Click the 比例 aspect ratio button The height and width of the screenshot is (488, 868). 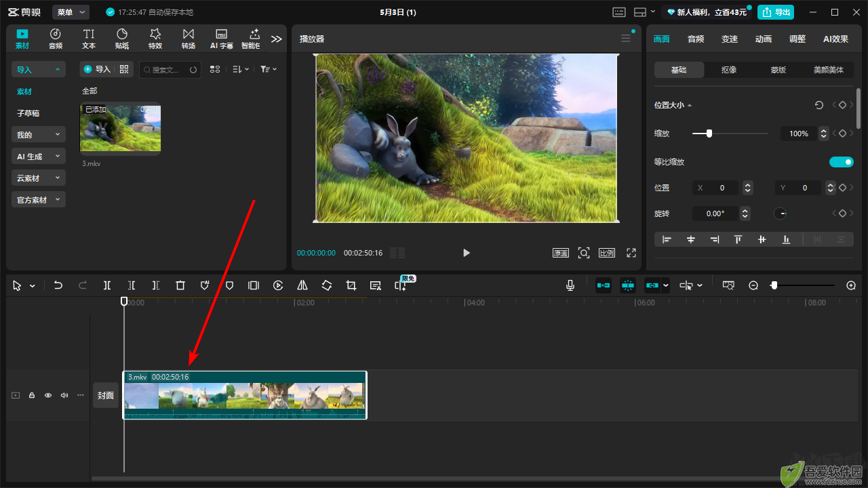(607, 253)
